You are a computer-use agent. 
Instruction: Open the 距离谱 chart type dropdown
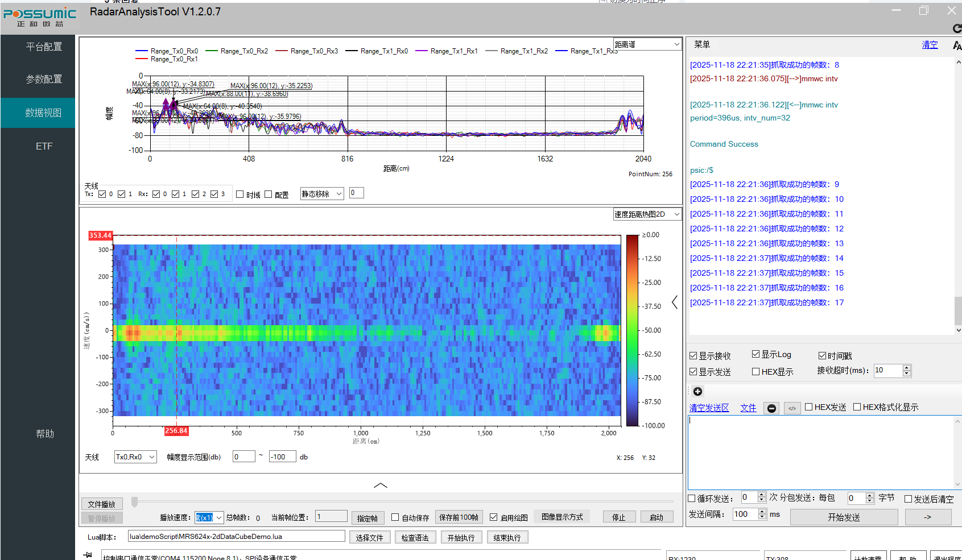(647, 44)
